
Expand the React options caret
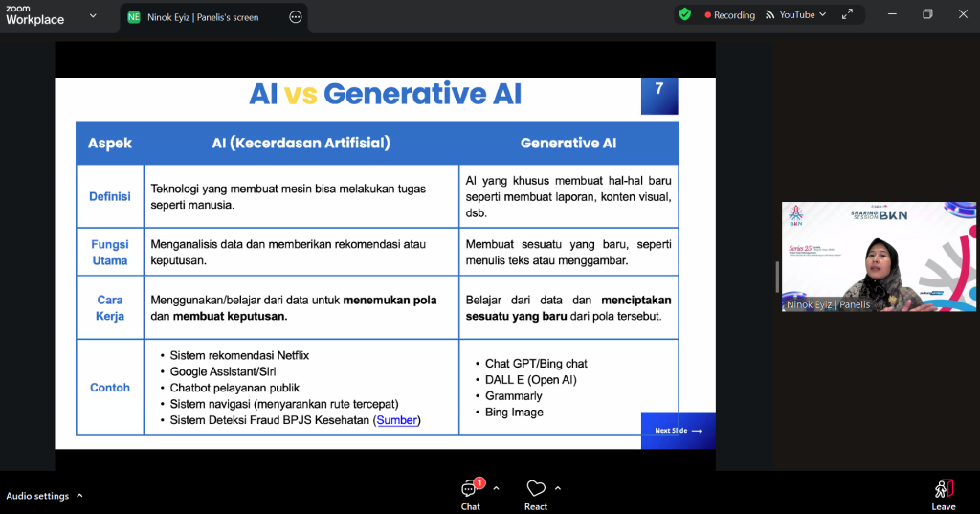click(558, 488)
